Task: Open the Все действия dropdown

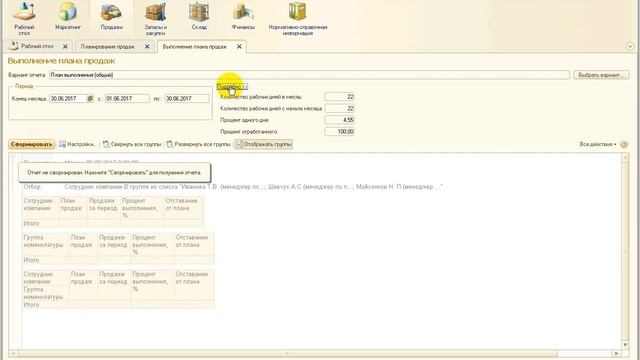Action: [x=598, y=144]
